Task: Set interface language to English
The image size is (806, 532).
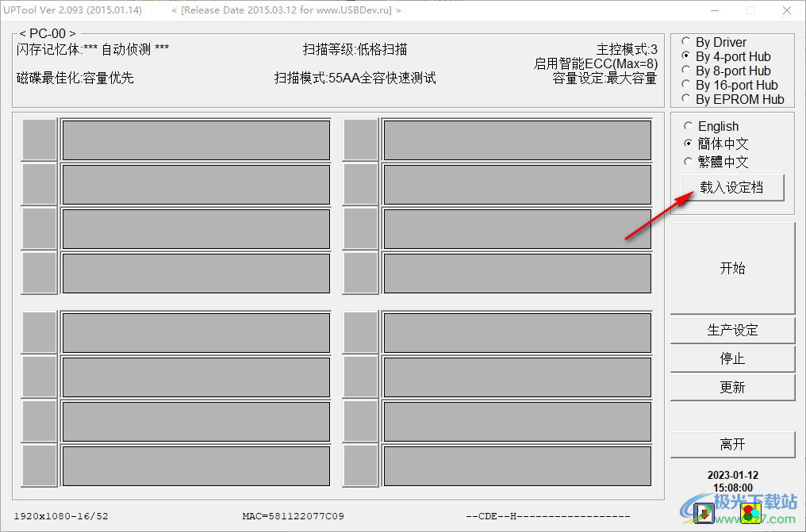Action: 712,126
